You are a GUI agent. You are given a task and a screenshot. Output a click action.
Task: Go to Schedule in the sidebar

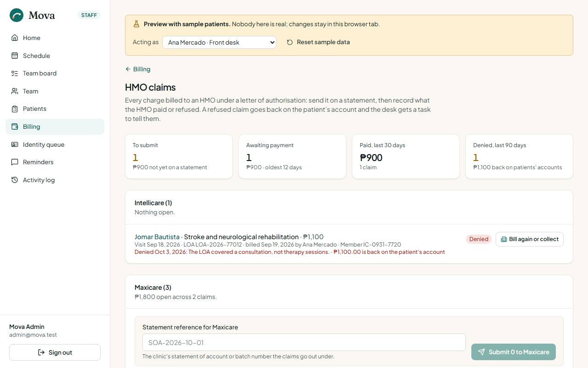55,56
